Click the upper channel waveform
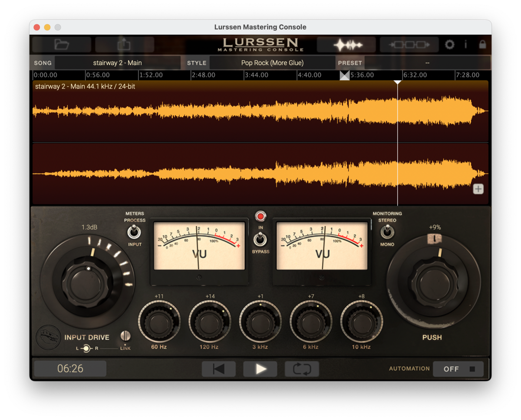This screenshot has height=420, width=521. [x=260, y=112]
